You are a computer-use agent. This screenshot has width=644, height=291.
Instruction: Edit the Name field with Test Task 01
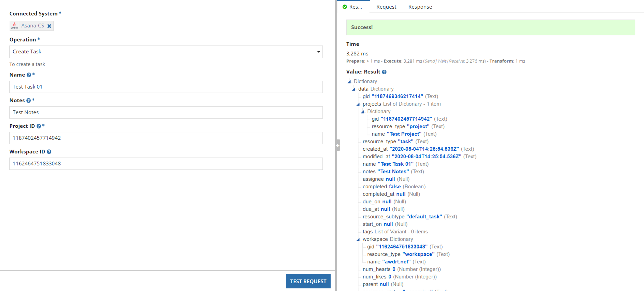[x=166, y=87]
